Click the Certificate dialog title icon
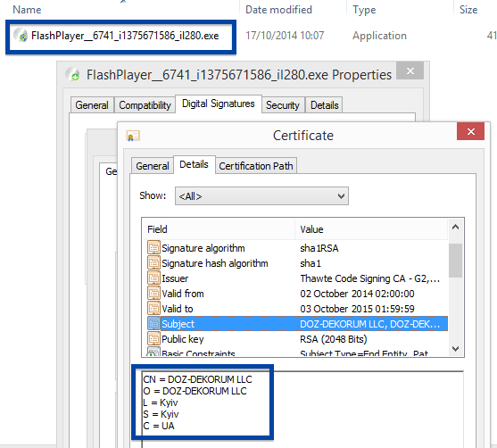The image size is (497, 448). tap(133, 136)
